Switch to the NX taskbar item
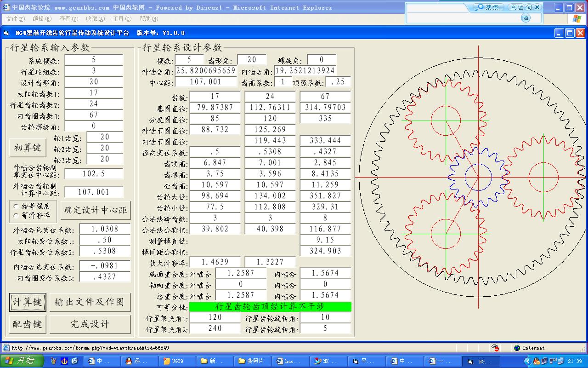Screen dimensions: 588x368 [x=330, y=361]
